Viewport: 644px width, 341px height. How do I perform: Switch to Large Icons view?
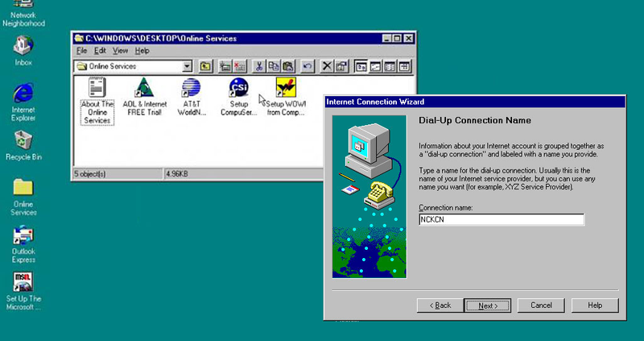361,66
